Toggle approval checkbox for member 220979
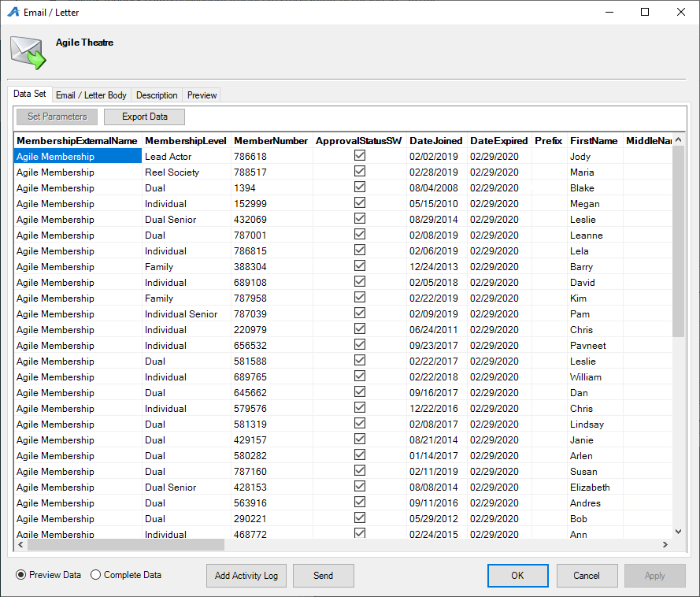 coord(360,328)
